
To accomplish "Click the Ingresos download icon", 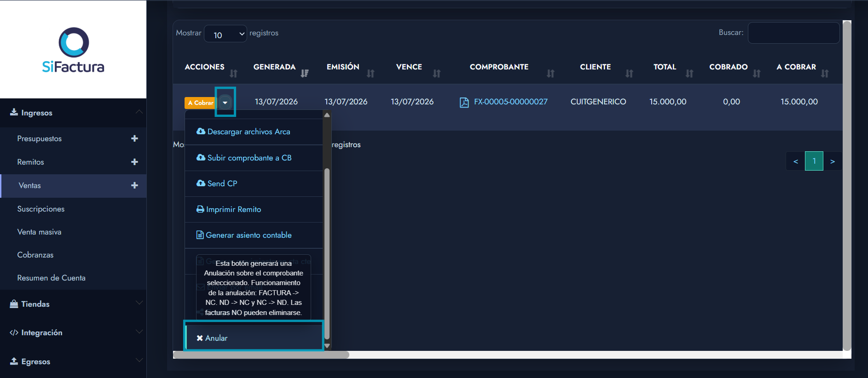I will coord(14,112).
